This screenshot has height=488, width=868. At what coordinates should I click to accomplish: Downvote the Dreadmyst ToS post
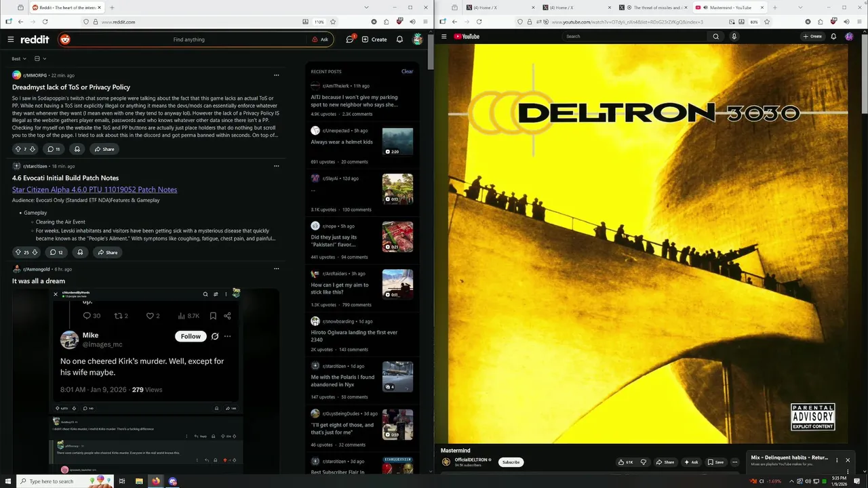click(33, 149)
